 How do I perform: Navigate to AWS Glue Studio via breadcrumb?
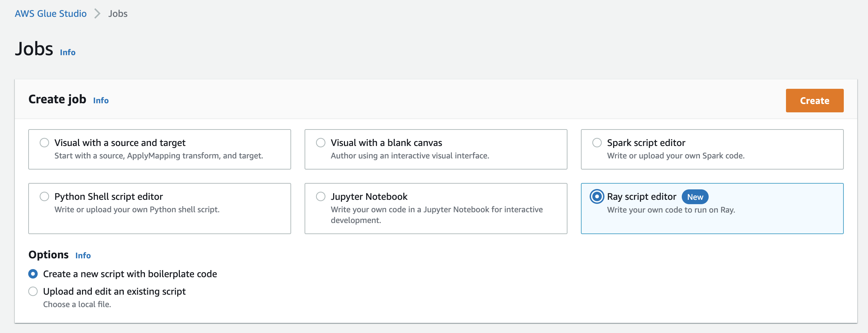(50, 13)
